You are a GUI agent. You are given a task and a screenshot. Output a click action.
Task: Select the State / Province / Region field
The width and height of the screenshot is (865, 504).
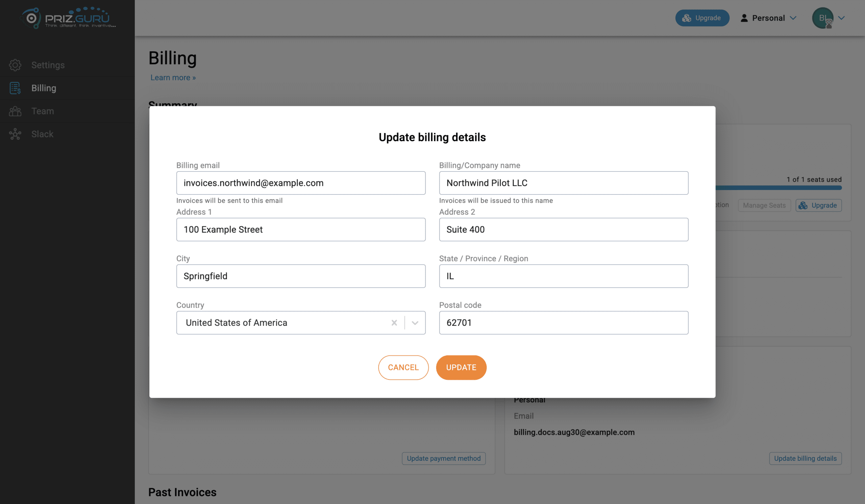[564, 276]
